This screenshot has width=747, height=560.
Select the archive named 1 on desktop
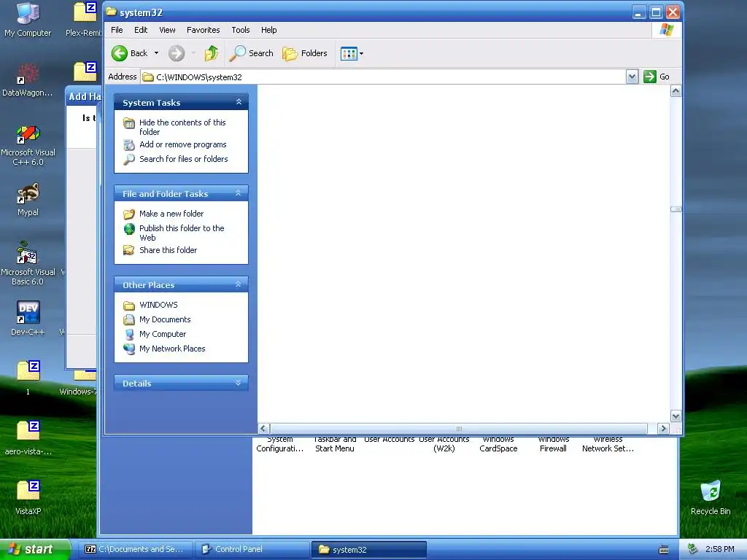[x=28, y=378]
